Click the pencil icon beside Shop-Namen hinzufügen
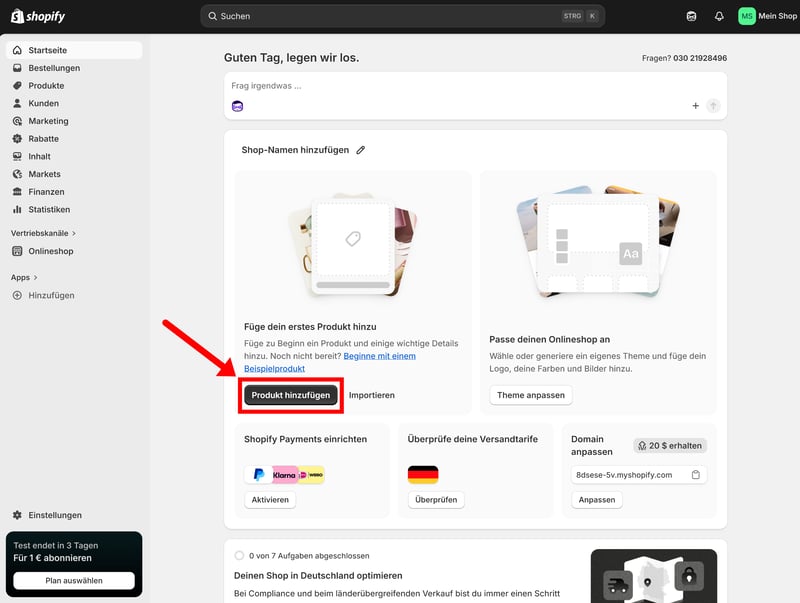This screenshot has height=603, width=800. coord(361,150)
